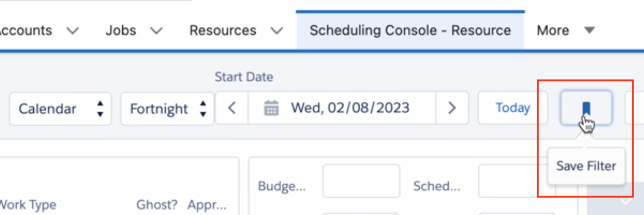
Task: Open the Accounts tab
Action: [25, 30]
